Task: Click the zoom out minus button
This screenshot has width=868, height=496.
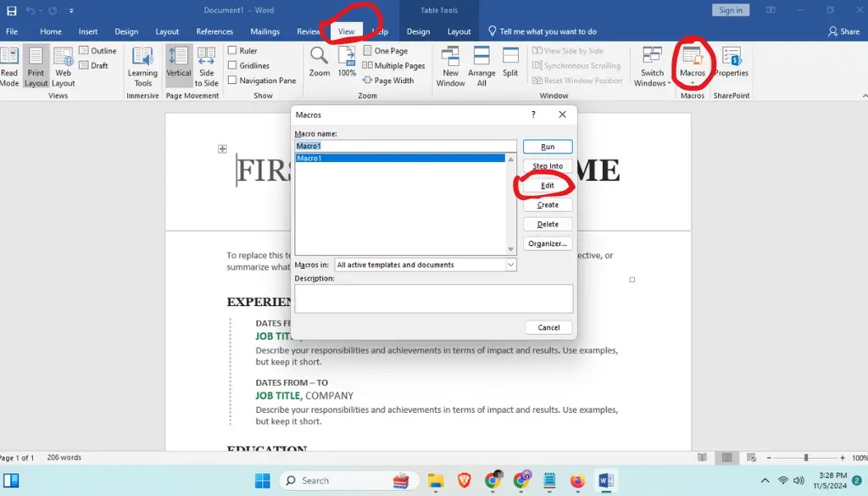Action: [769, 458]
